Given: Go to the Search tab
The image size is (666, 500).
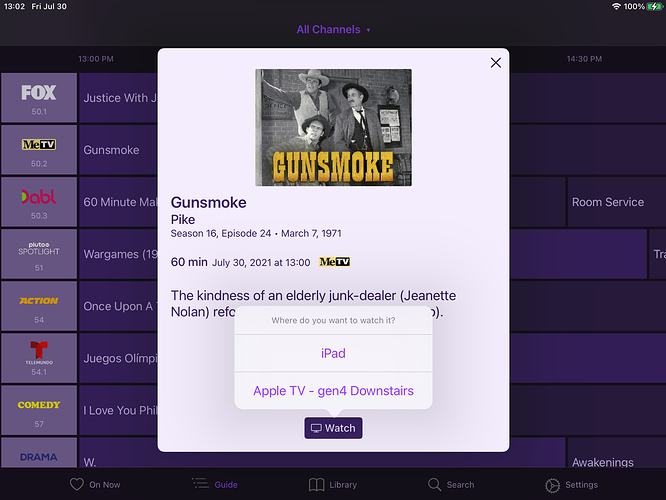Looking at the screenshot, I should pos(451,484).
